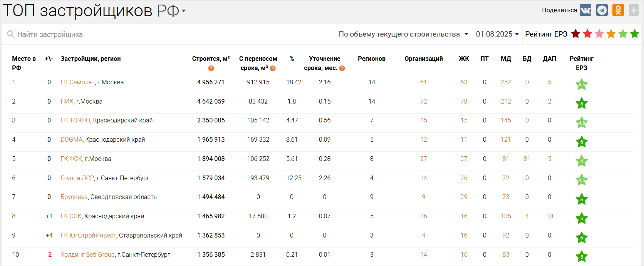This screenshot has width=644, height=266.
Task: Sort by Организаций column header
Action: 423,59
